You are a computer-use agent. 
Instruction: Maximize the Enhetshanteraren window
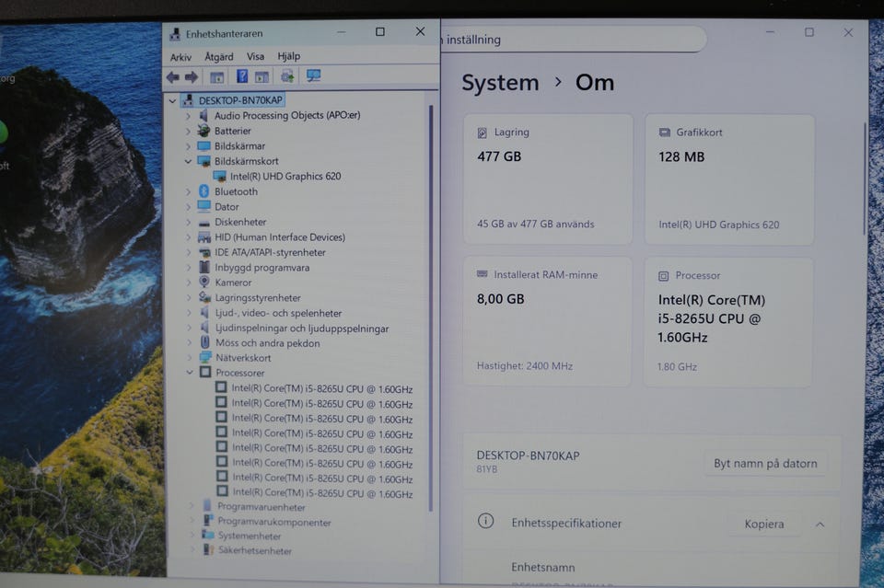[x=380, y=31]
